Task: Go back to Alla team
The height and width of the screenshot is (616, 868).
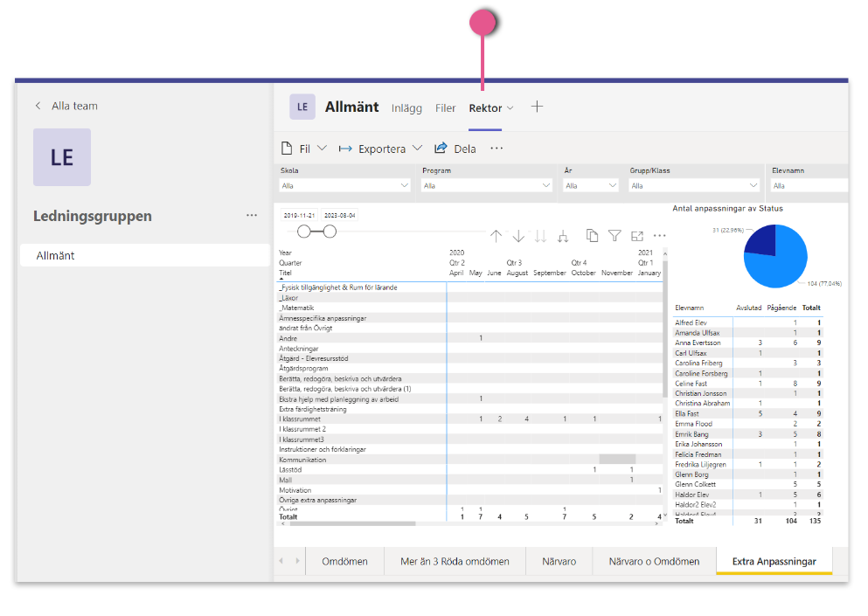Action: coord(66,106)
